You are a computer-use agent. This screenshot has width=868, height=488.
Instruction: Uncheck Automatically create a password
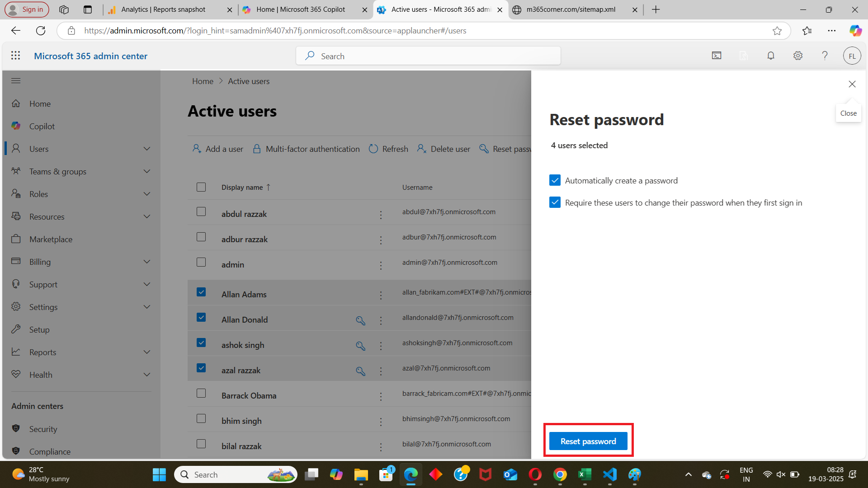(555, 180)
